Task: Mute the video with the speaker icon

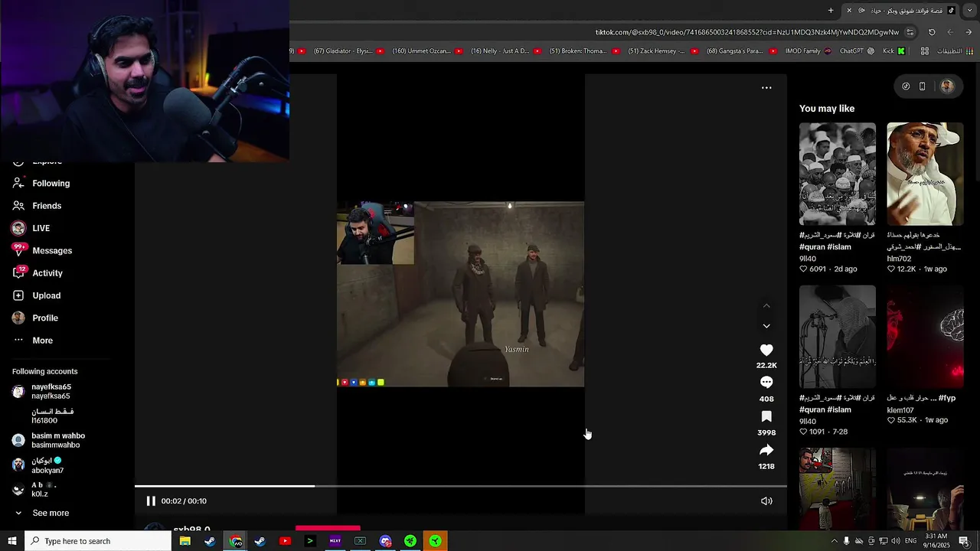Action: (766, 501)
